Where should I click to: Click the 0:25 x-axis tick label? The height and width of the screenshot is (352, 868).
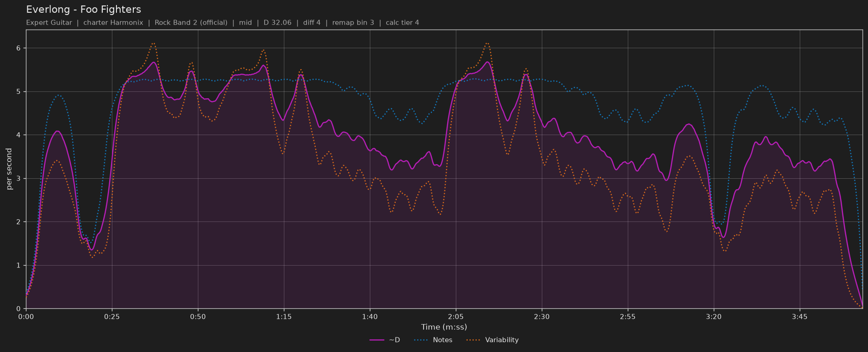pyautogui.click(x=112, y=317)
